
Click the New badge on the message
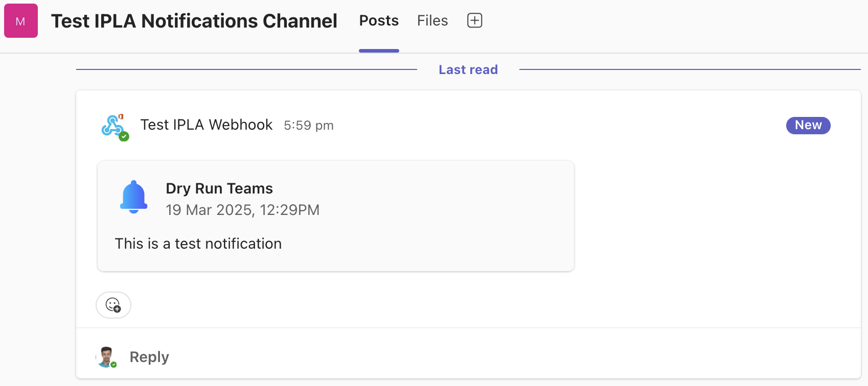[x=808, y=125]
